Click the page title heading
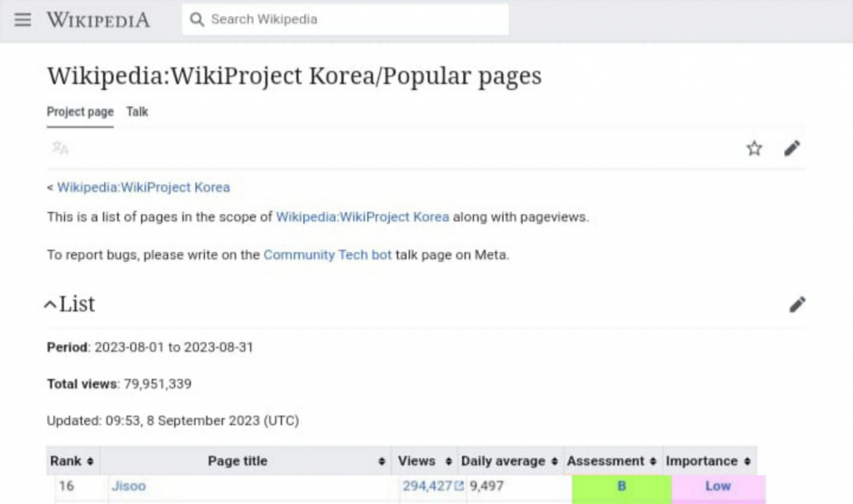 pyautogui.click(x=294, y=76)
